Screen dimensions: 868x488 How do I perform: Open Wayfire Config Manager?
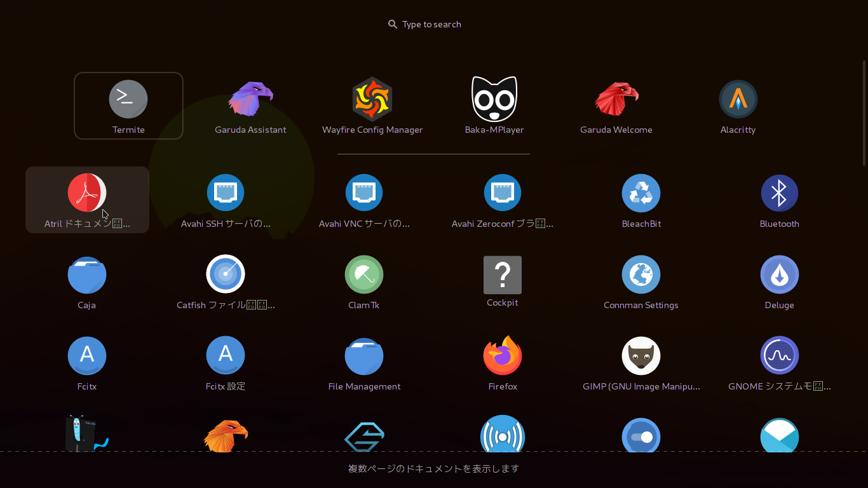(x=372, y=105)
